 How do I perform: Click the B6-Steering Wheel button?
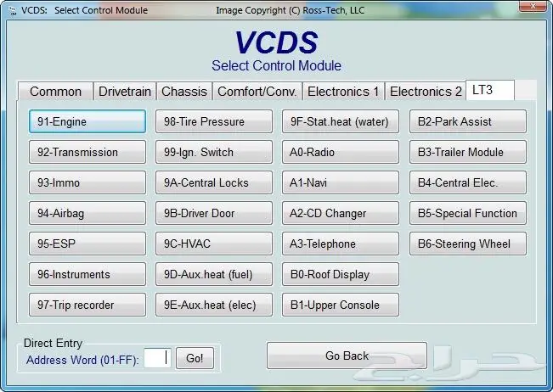tap(467, 244)
